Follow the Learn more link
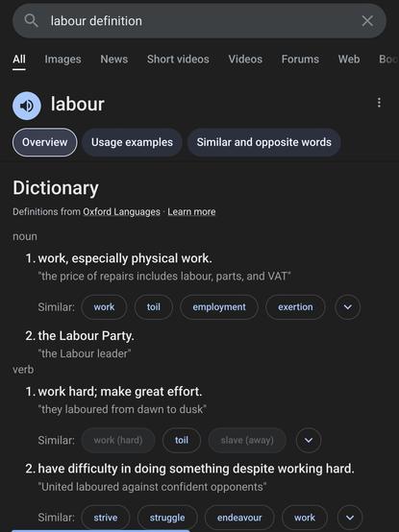 (x=191, y=211)
